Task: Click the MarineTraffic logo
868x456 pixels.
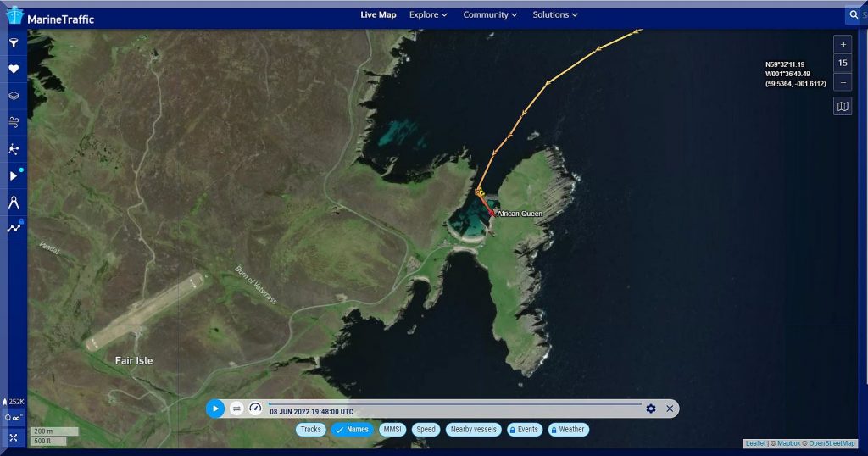Action: [x=51, y=18]
